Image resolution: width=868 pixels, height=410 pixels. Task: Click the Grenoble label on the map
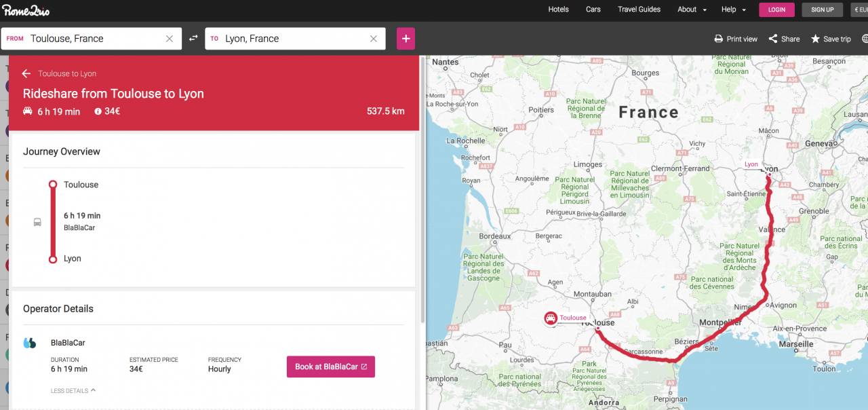tap(814, 211)
